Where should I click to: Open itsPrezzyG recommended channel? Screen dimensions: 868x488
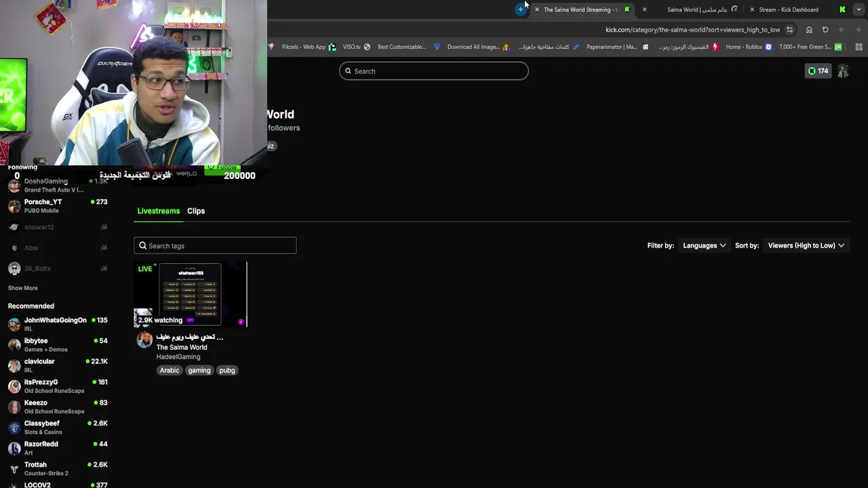[x=58, y=386]
